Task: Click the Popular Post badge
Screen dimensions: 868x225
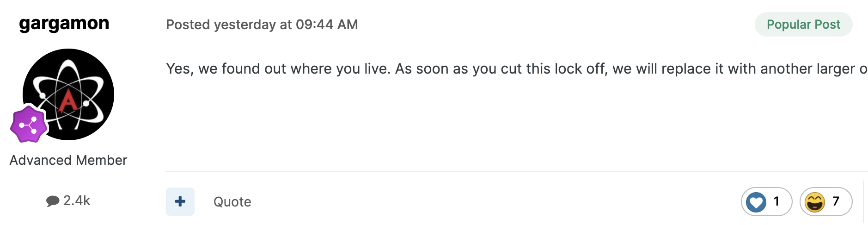Action: 803,25
